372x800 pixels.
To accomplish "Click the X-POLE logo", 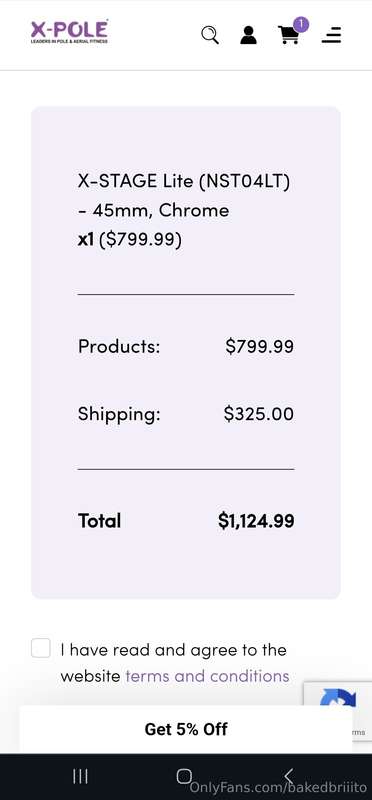I will (x=69, y=32).
